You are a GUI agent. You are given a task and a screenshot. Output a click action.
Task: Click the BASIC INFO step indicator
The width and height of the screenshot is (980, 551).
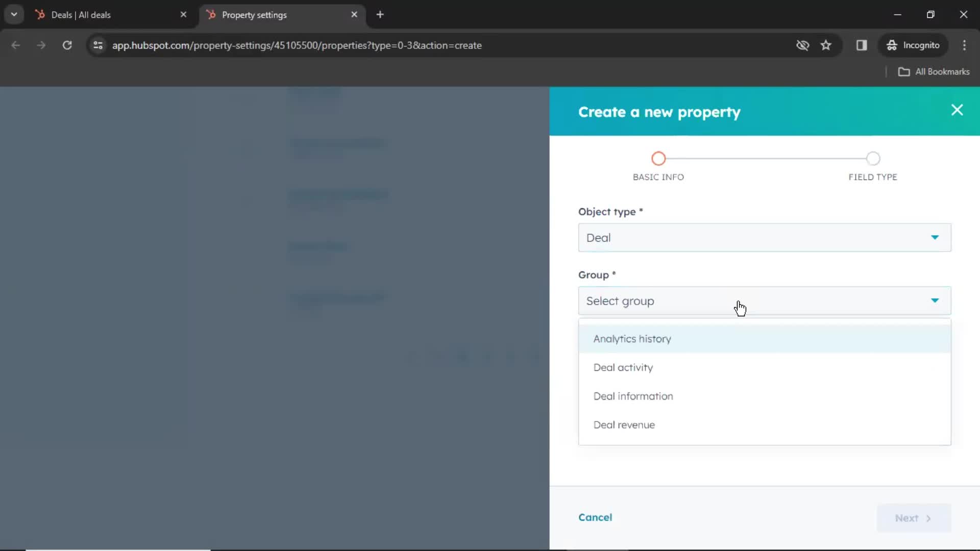tap(659, 158)
